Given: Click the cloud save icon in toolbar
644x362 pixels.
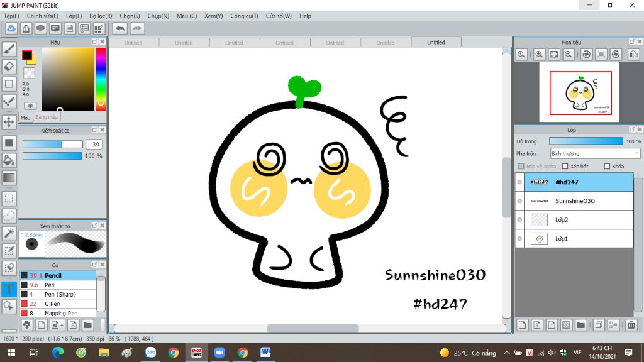Looking at the screenshot, I should tap(11, 28).
